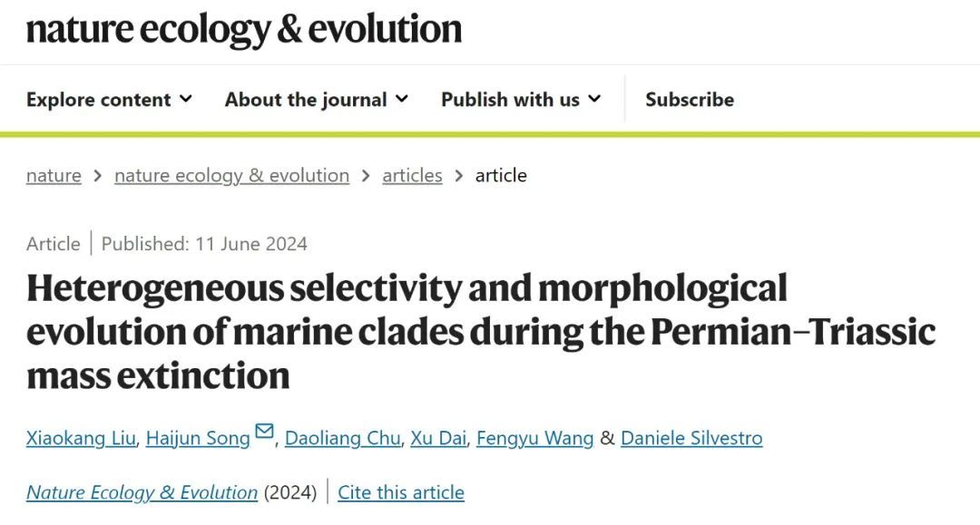This screenshot has height=525, width=980.
Task: Go to the nature breadcrumb link
Action: [54, 175]
